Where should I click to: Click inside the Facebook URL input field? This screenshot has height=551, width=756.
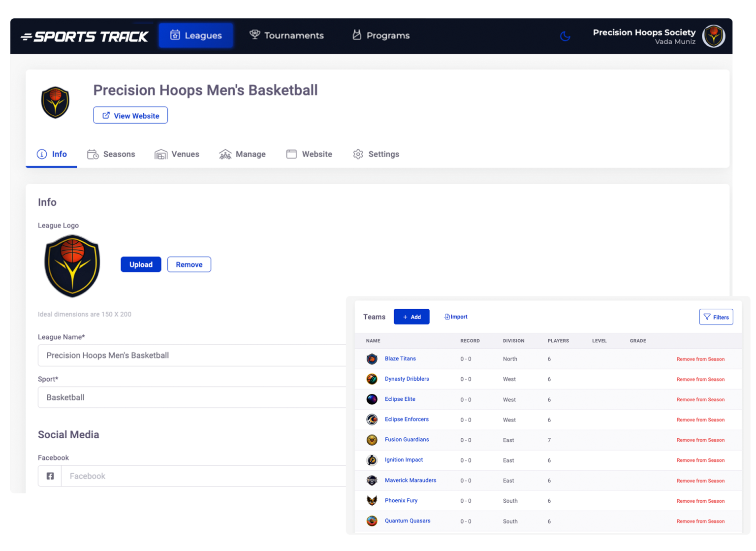point(207,476)
